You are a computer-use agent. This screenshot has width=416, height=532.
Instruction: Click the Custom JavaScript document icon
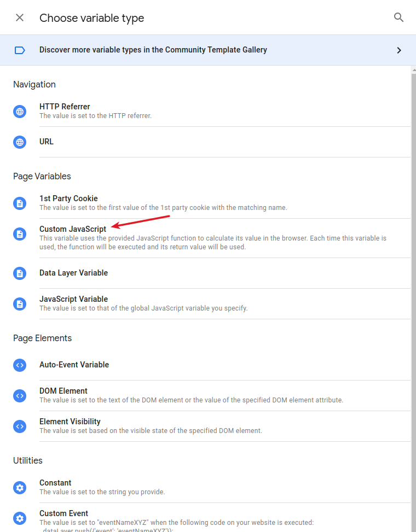(x=20, y=234)
